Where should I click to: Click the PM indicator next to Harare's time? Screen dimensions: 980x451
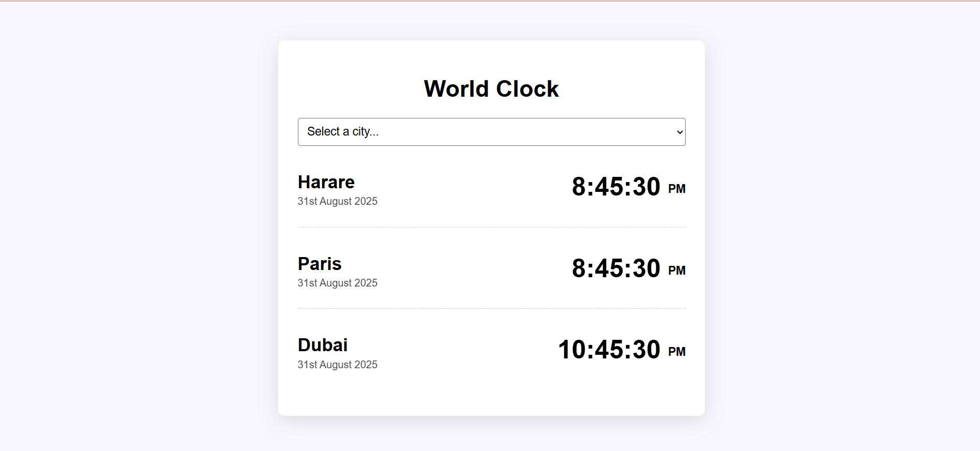pyautogui.click(x=676, y=189)
